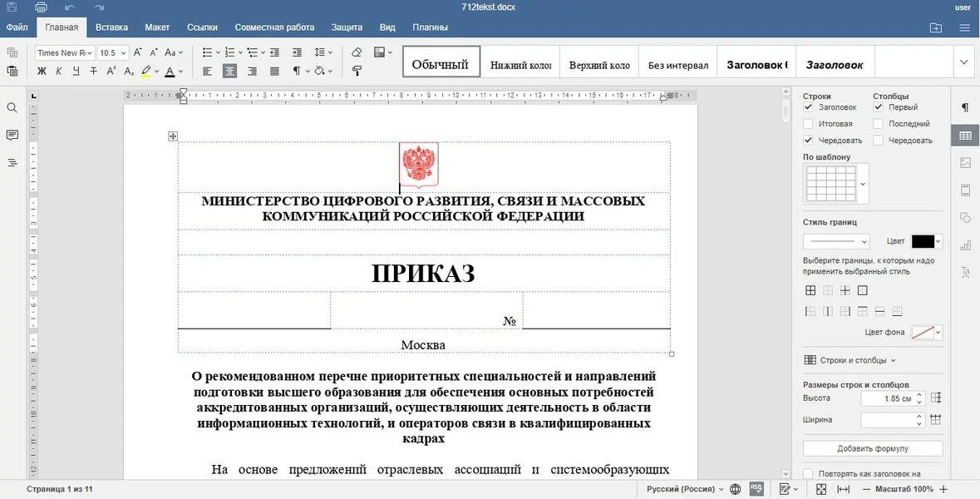Uncheck the Первый column checkbox
This screenshot has height=499, width=980.
(878, 107)
